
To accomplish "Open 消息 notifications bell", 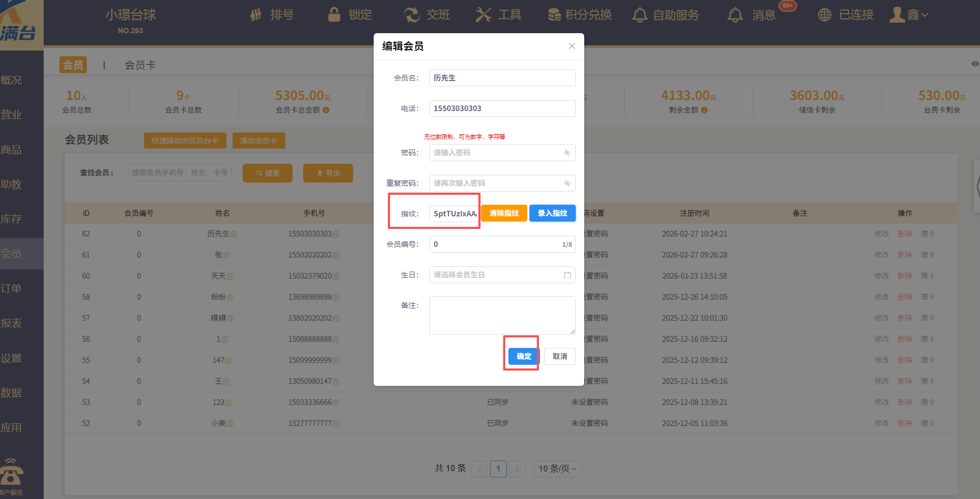I will (x=735, y=15).
